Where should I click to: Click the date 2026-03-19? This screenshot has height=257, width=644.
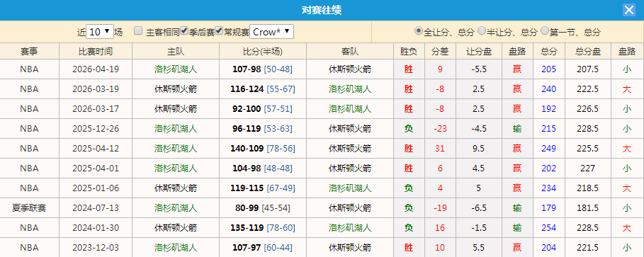point(96,89)
